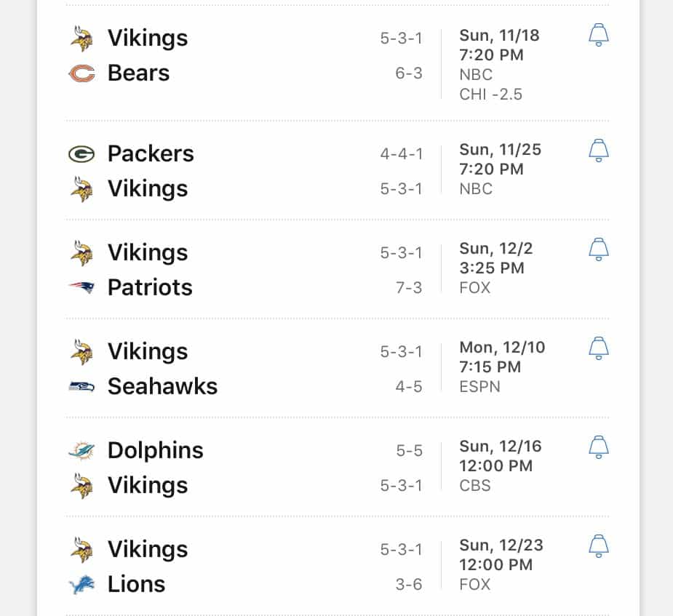Open game details for Sun, 12/23 12:00 PM
673x616 pixels.
coord(501,555)
